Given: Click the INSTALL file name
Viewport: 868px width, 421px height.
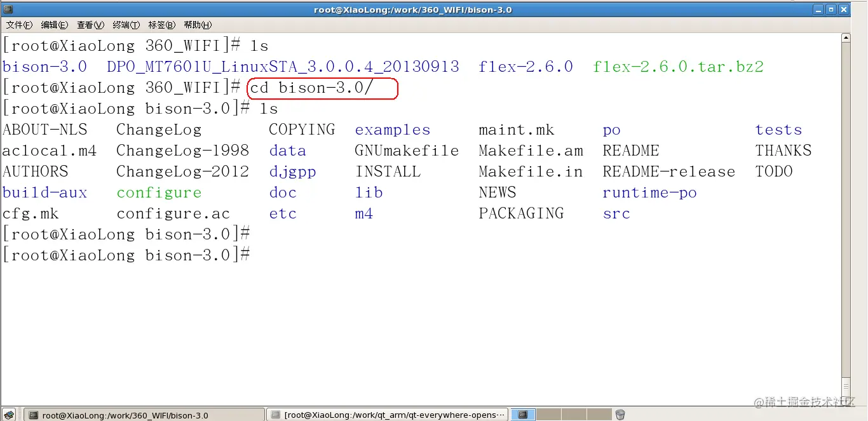Looking at the screenshot, I should [388, 171].
